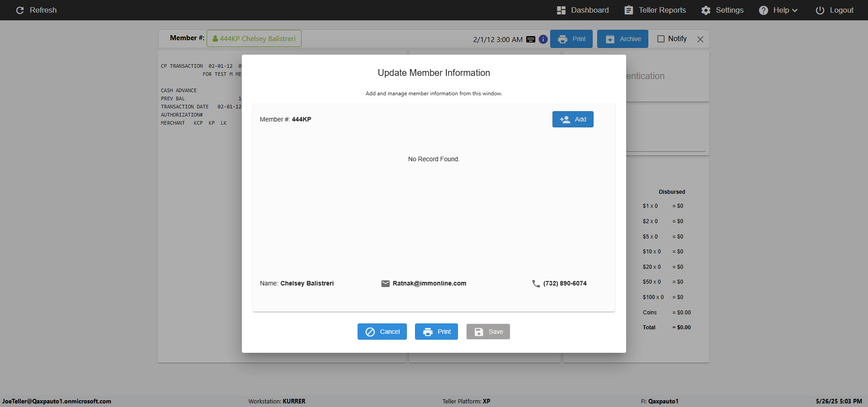Click the CASH ADVANCE line on the receipt

point(179,90)
